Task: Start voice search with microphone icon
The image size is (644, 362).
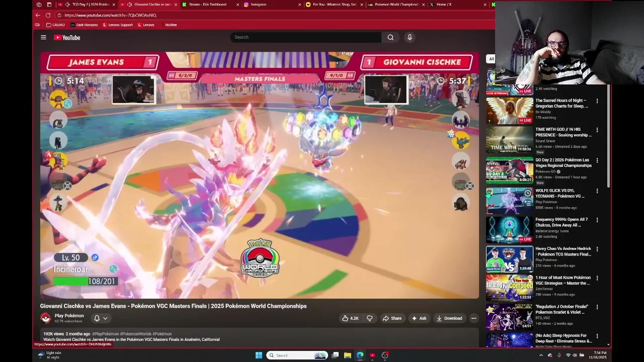Action: pyautogui.click(x=410, y=37)
